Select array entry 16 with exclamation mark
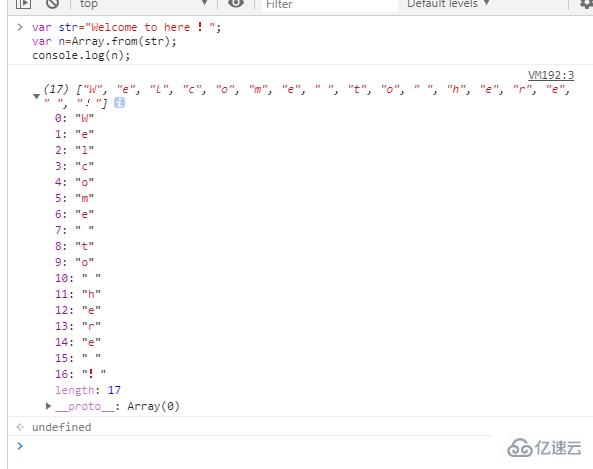Viewport: 593px width, 469px height. [x=81, y=374]
